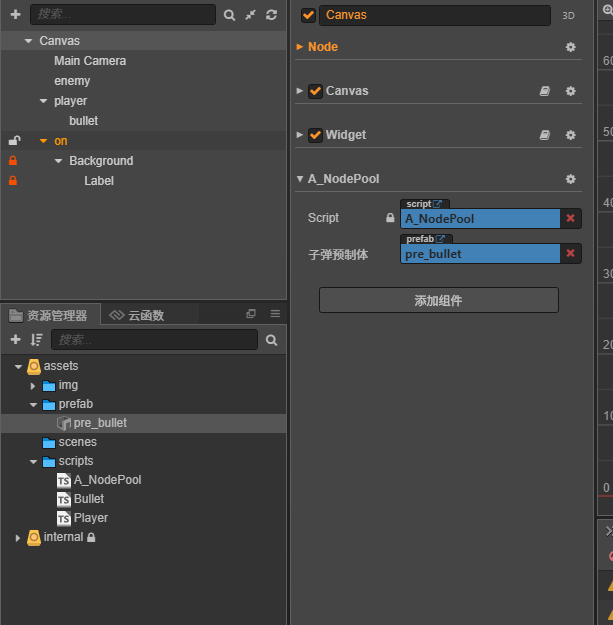Image resolution: width=613 pixels, height=625 pixels.
Task: Click the Widget component gear settings icon
Action: tap(570, 135)
